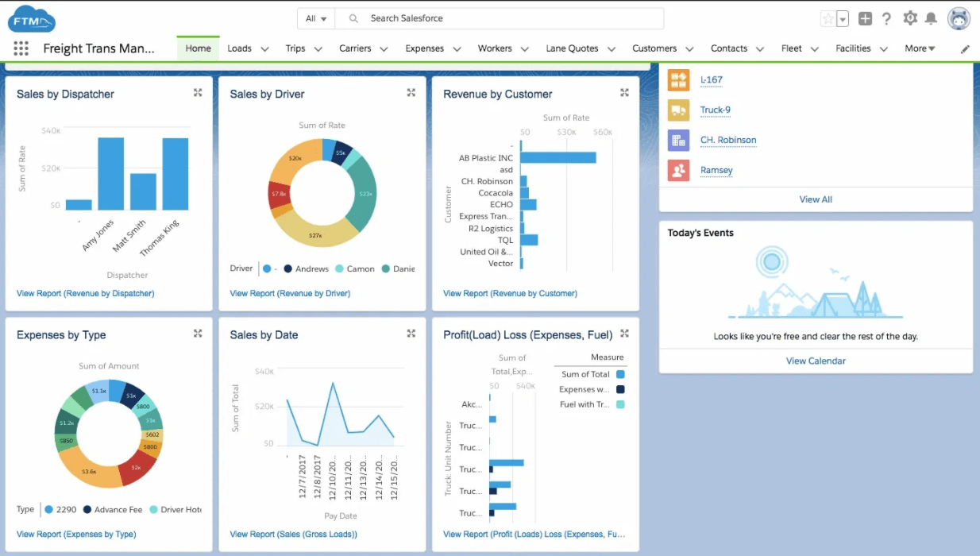Viewport: 980px width, 556px height.
Task: Switch to the Carriers tab
Action: [x=355, y=48]
